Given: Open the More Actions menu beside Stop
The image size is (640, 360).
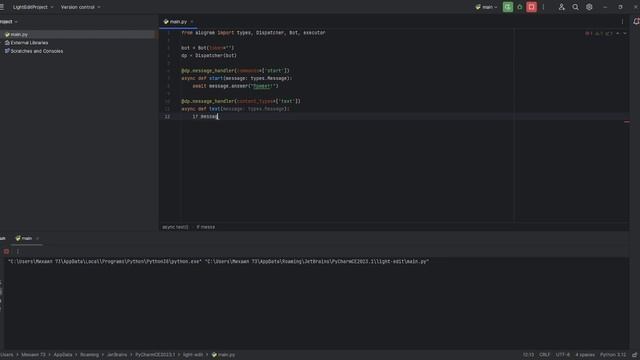Looking at the screenshot, I should [x=543, y=7].
